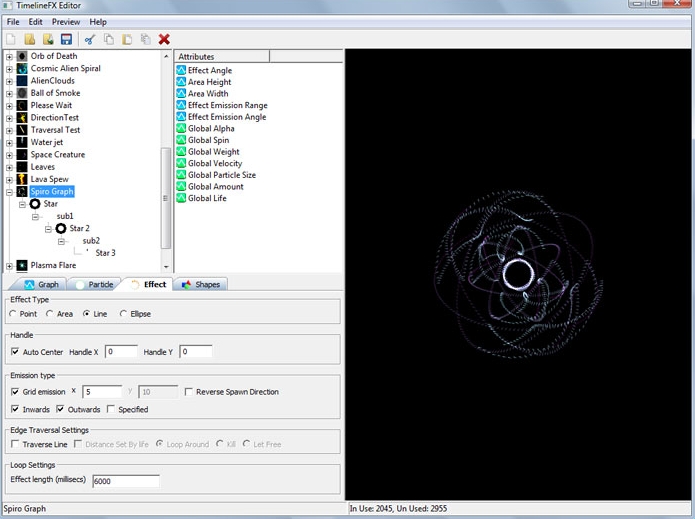Click the Effect Angle attribute icon
The width and height of the screenshot is (695, 519).
[181, 71]
